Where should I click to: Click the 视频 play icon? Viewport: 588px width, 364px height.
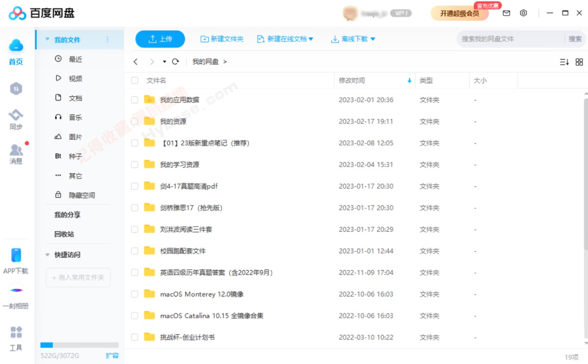pos(58,78)
